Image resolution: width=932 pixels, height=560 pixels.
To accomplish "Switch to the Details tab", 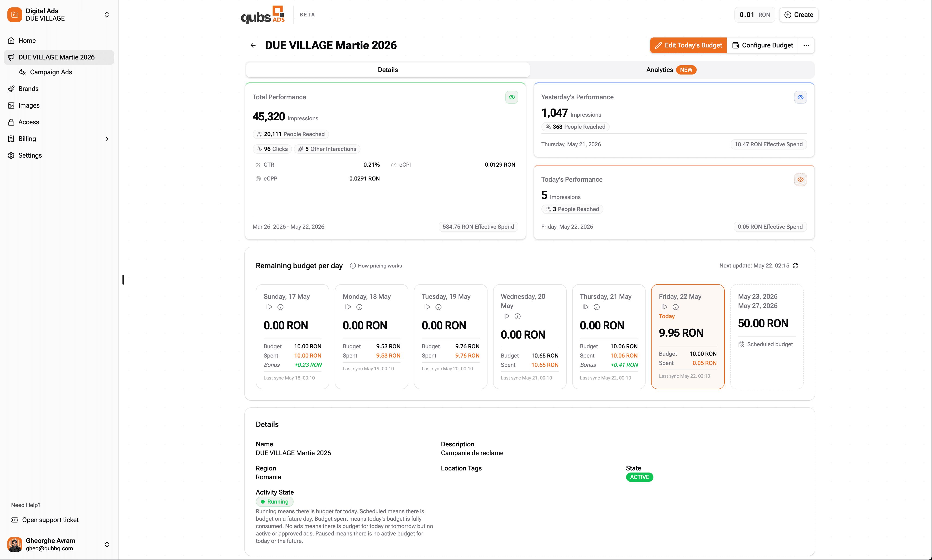I will coord(388,70).
